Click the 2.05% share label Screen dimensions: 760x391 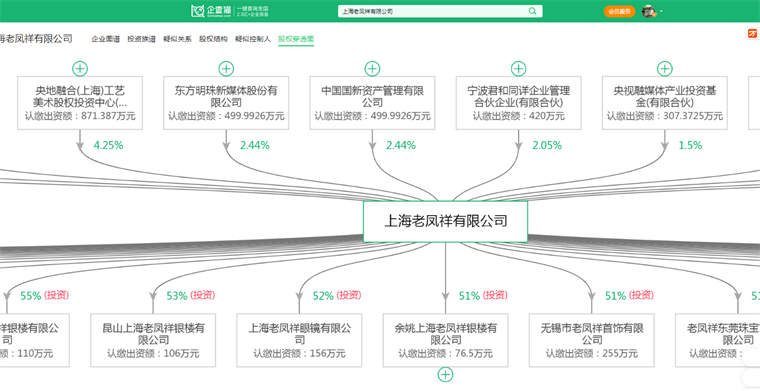click(547, 145)
